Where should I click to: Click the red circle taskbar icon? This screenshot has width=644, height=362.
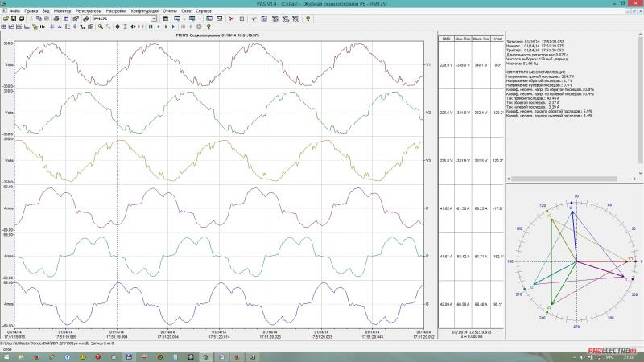[x=97, y=357]
